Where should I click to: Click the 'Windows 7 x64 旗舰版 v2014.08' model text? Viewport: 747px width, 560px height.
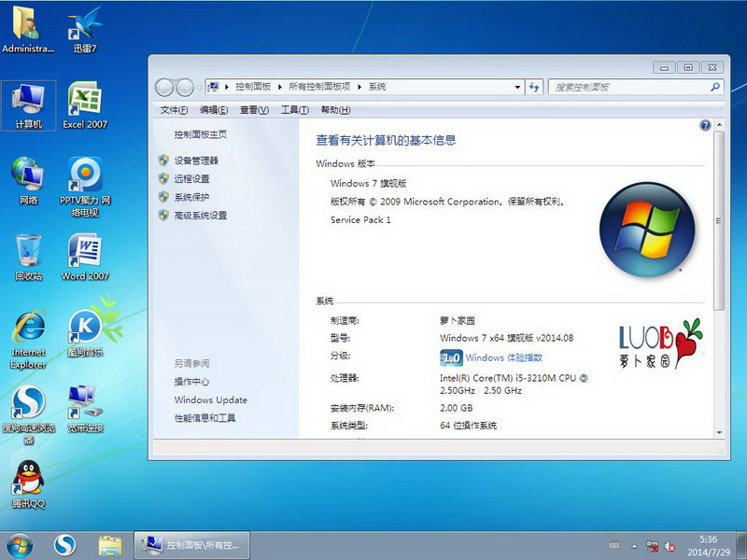pyautogui.click(x=506, y=338)
